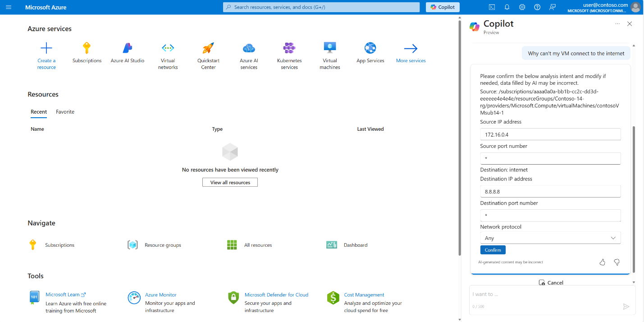Viewport: 644px width, 322px height.
Task: Select the Recent resources tab
Action: pyautogui.click(x=39, y=112)
